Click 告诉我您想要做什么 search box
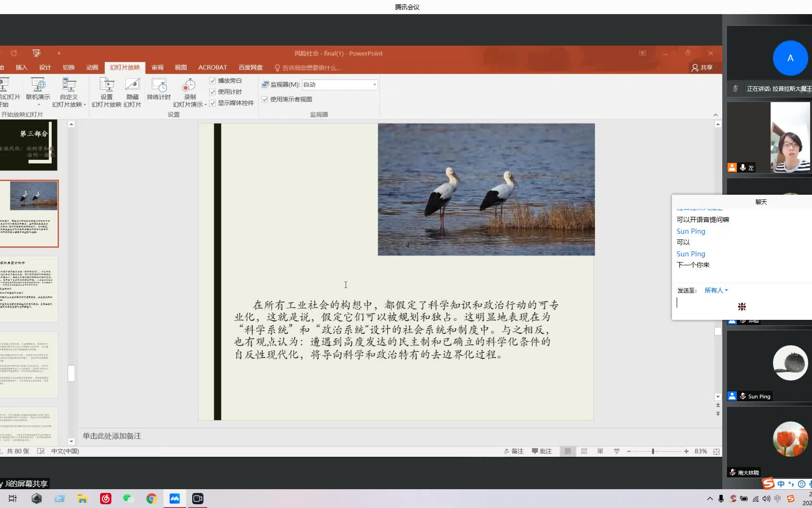Screen dimensions: 812x508 pyautogui.click(x=308, y=68)
